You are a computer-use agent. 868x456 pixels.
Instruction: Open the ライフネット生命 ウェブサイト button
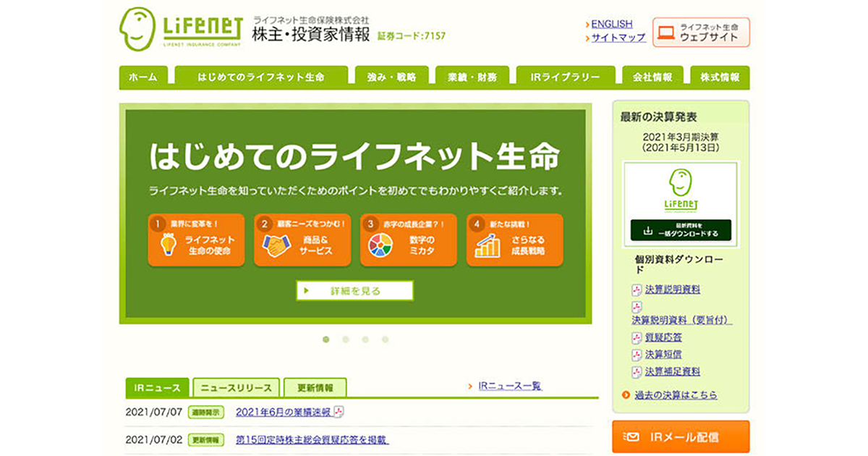point(701,33)
